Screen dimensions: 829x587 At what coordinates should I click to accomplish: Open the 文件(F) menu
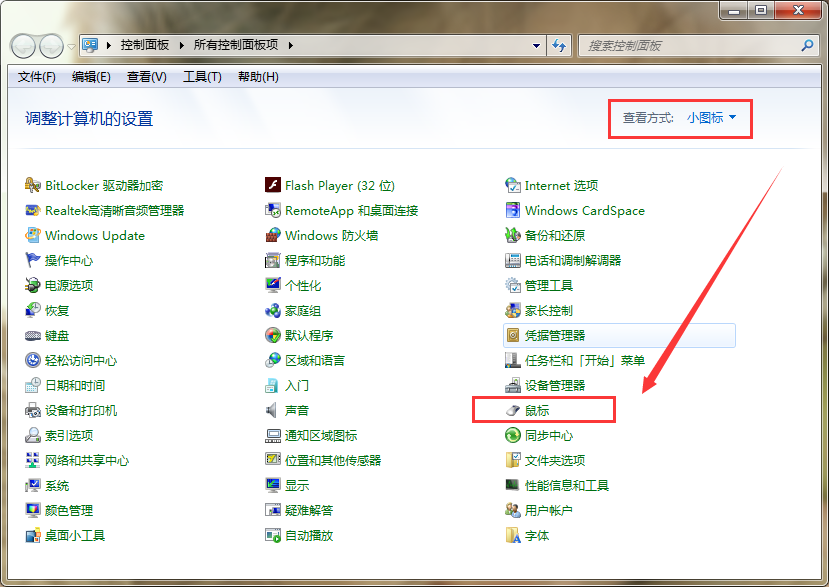pyautogui.click(x=37, y=77)
